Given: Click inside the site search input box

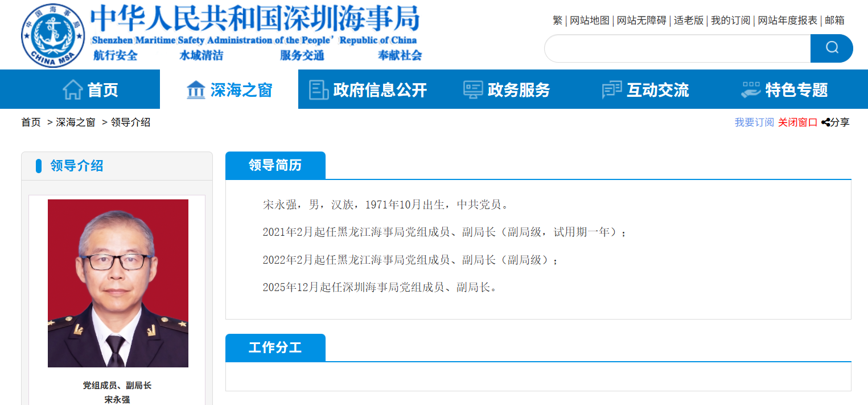Looking at the screenshot, I should click(x=672, y=48).
